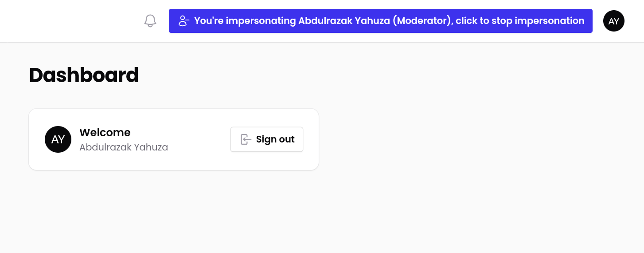Click "You're impersonating" text in banner
Viewport: 644px width, 253px height.
click(245, 21)
